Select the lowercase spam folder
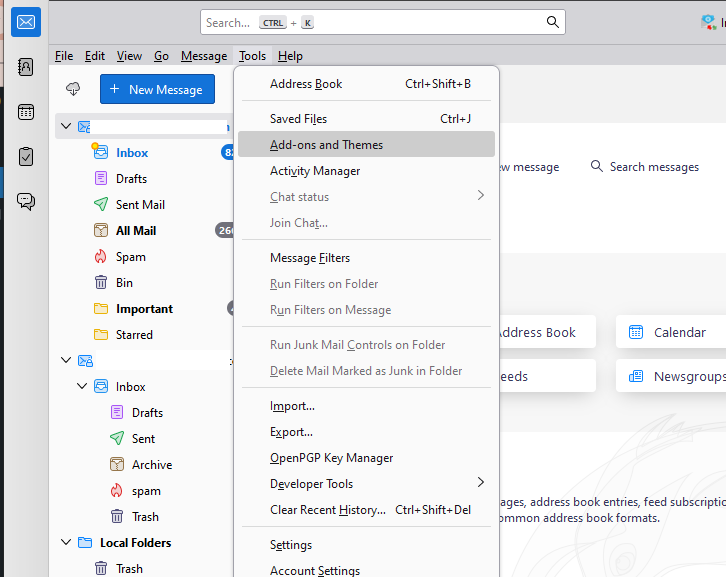 pos(144,491)
